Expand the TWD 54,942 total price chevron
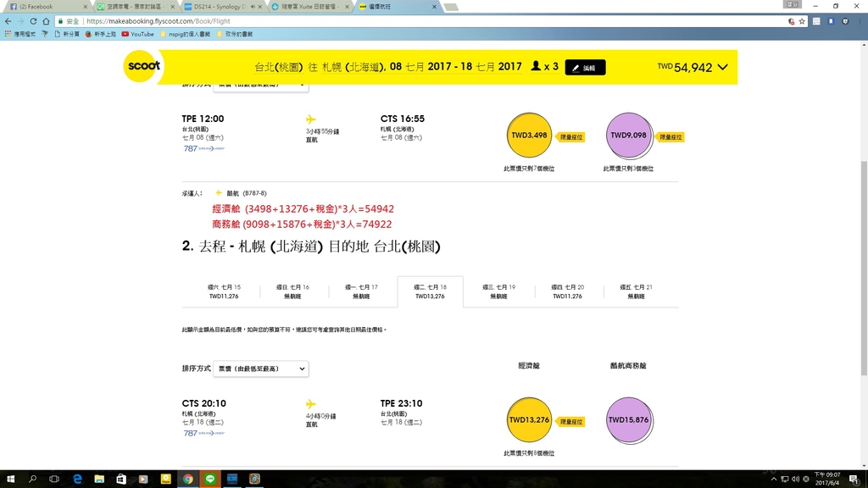 (x=721, y=67)
